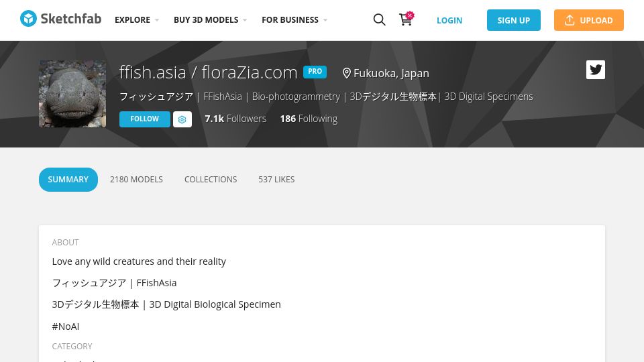The width and height of the screenshot is (644, 362).
Task: Click the PRO badge
Action: pyautogui.click(x=315, y=72)
